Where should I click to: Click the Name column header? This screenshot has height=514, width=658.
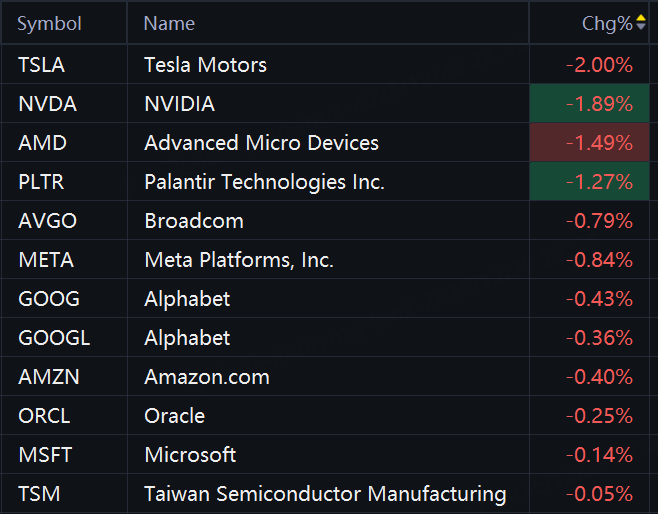pos(169,23)
